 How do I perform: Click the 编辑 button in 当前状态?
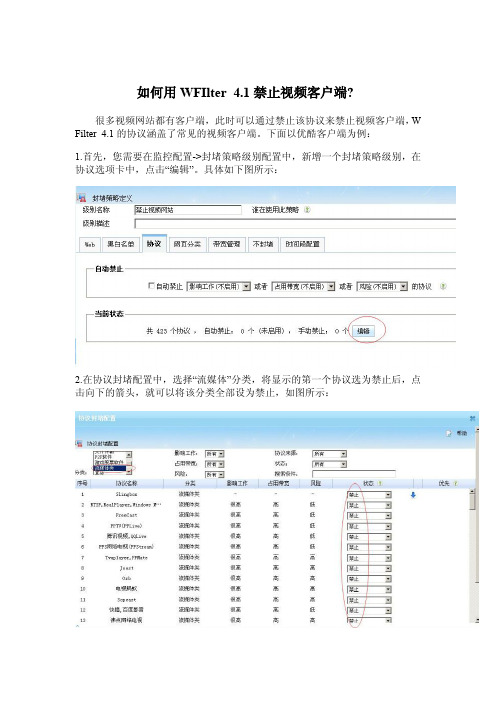(x=363, y=331)
